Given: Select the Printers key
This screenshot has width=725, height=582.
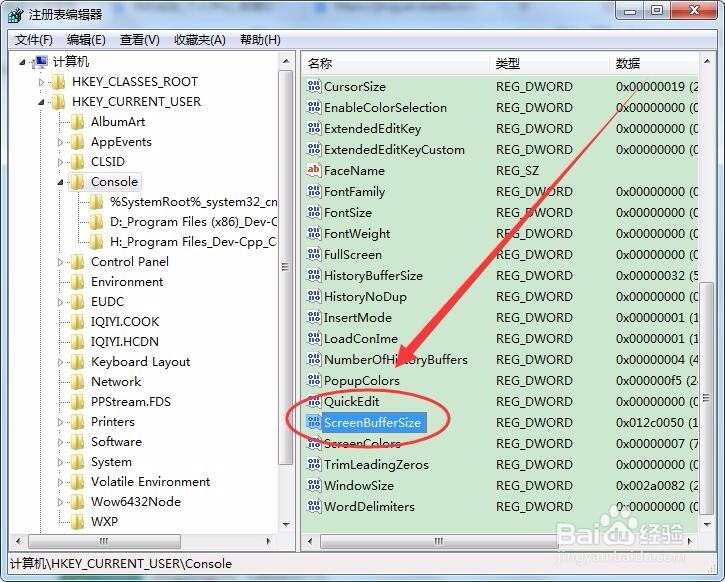Looking at the screenshot, I should click(x=113, y=421).
